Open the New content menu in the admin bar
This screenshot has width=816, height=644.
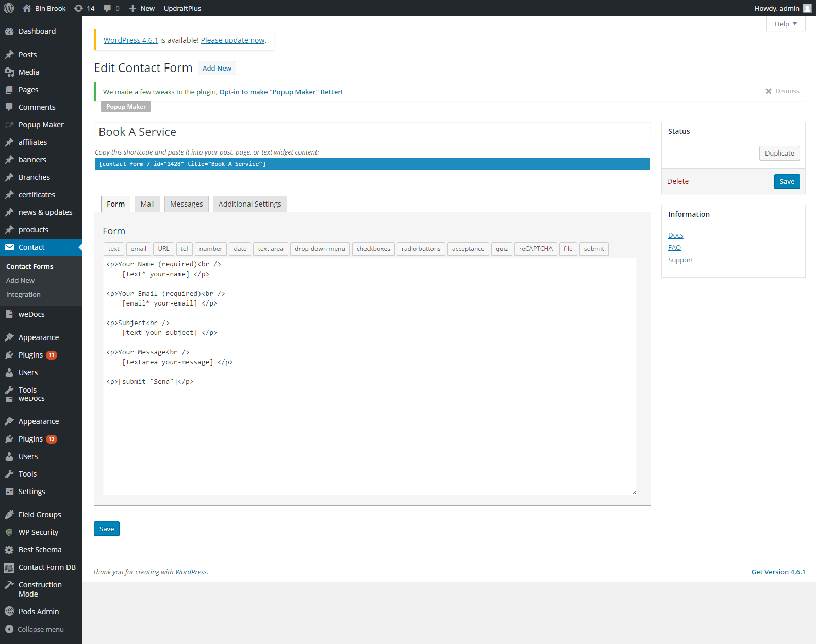pos(142,8)
